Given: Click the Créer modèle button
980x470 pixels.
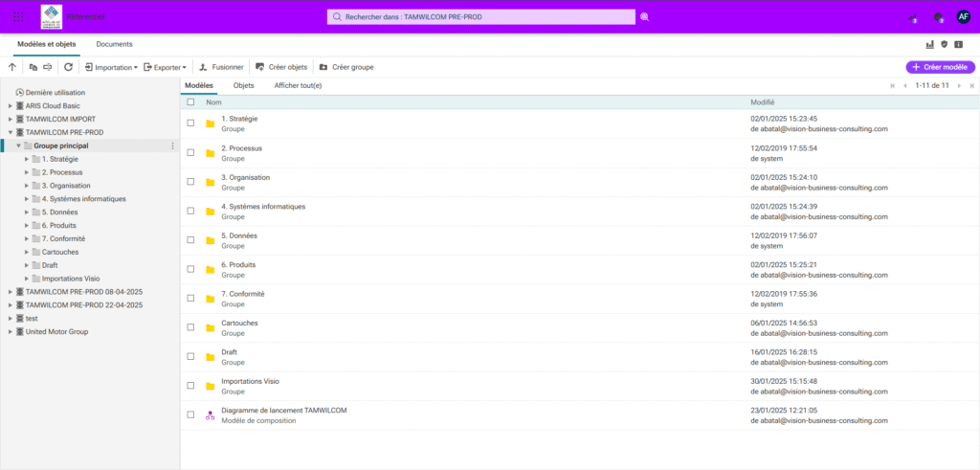Looking at the screenshot, I should (x=940, y=67).
